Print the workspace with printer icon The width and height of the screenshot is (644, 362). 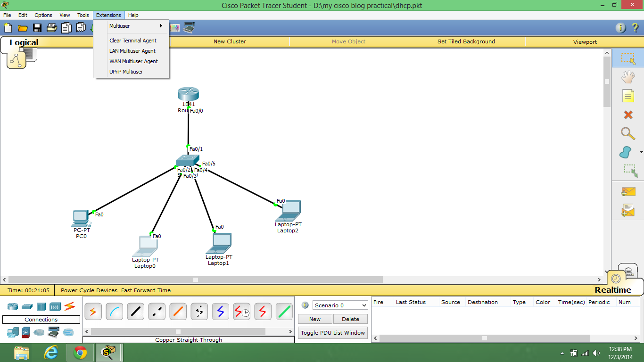52,28
